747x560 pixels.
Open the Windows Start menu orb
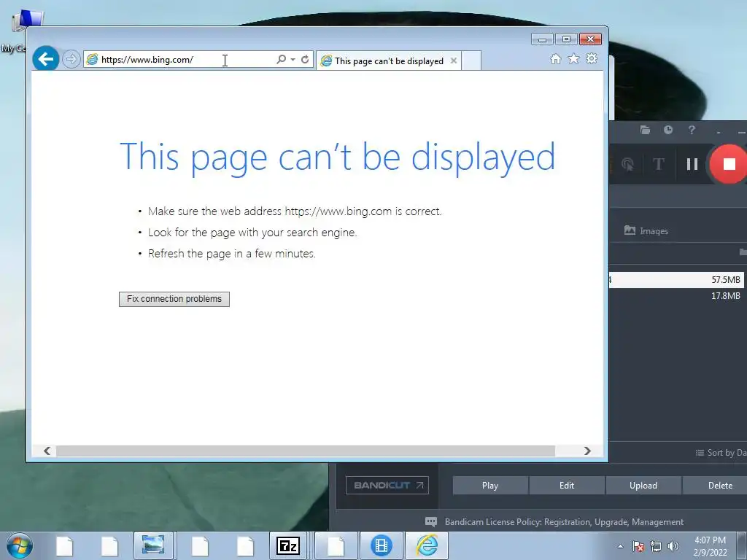[x=20, y=545]
